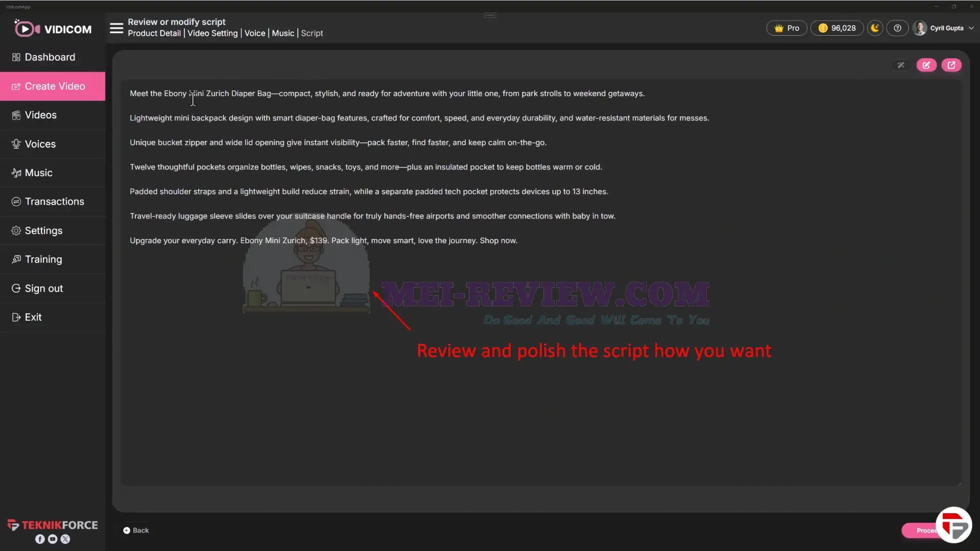The height and width of the screenshot is (551, 980).
Task: Click the pink pencil edit script icon
Action: coord(926,65)
